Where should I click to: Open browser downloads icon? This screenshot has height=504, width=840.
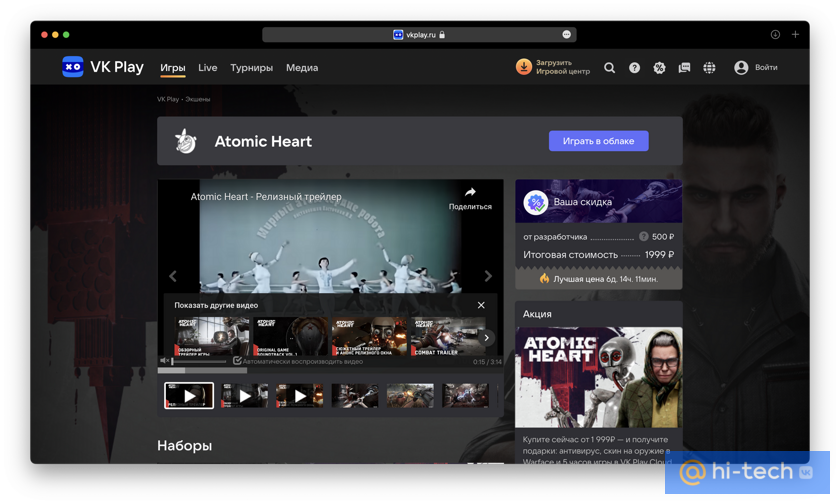(x=775, y=34)
